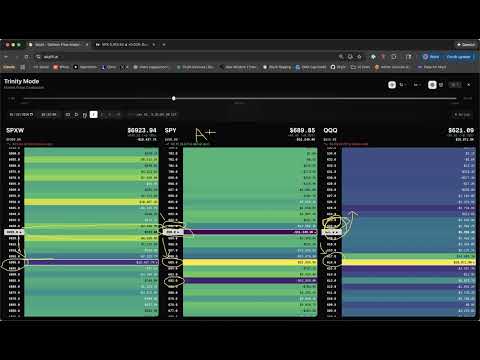Open the small dropdown in Trinity header
This screenshot has width=480, height=360.
[x=417, y=85]
